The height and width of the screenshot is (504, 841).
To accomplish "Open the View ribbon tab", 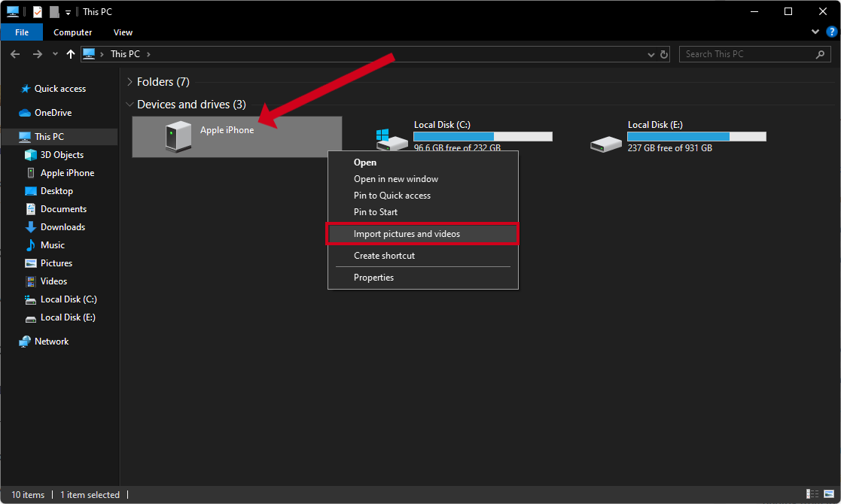I will click(x=123, y=32).
